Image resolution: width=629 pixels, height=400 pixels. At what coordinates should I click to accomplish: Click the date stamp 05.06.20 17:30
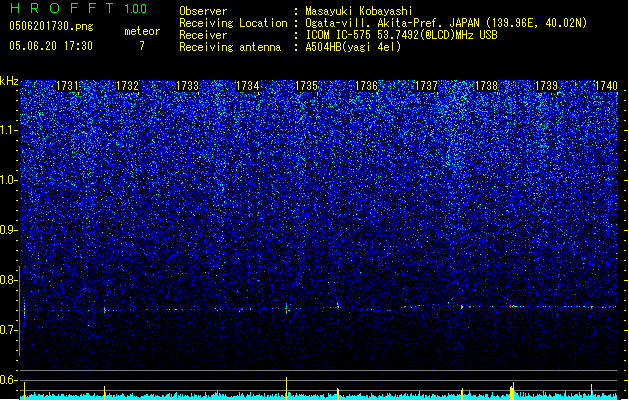click(x=51, y=46)
